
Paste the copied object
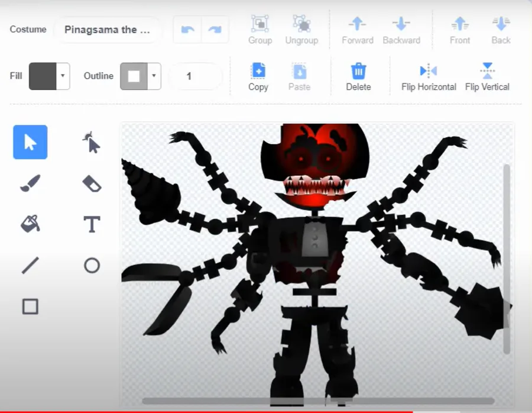click(x=300, y=77)
